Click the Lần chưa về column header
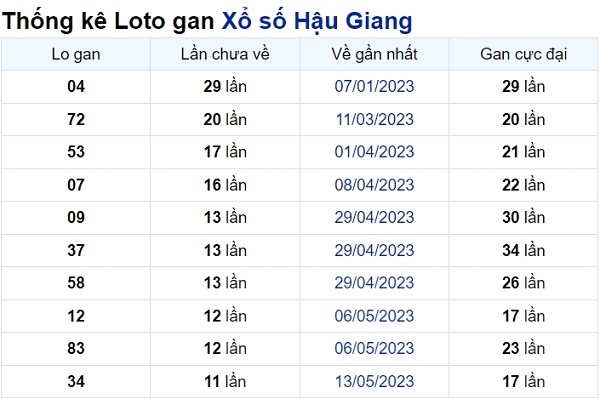Screen dimensions: 600x399 point(225,54)
